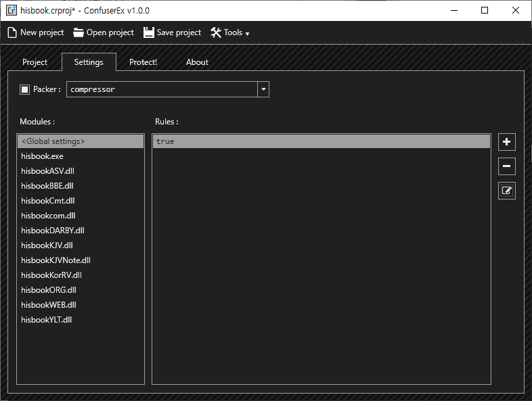Add a new rule with plus button
The image size is (532, 401).
coord(506,142)
